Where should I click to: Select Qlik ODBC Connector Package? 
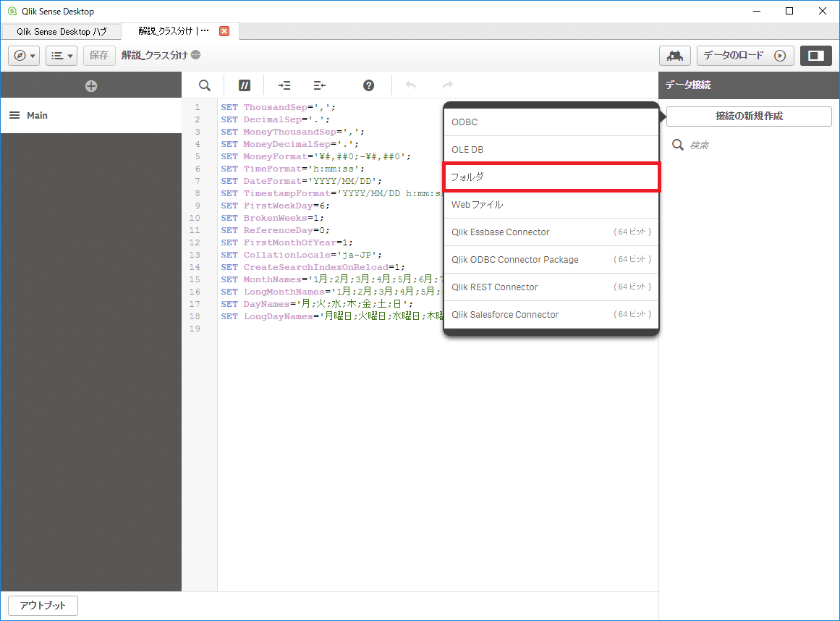click(x=551, y=259)
